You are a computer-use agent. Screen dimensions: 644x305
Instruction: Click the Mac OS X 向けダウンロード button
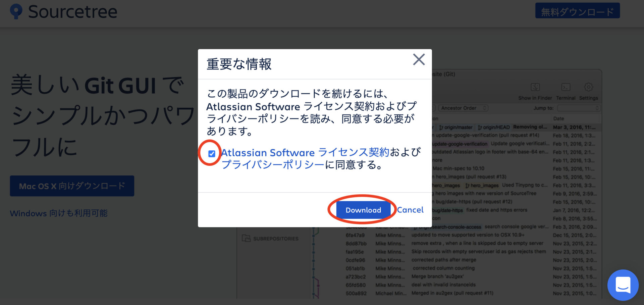pyautogui.click(x=72, y=186)
